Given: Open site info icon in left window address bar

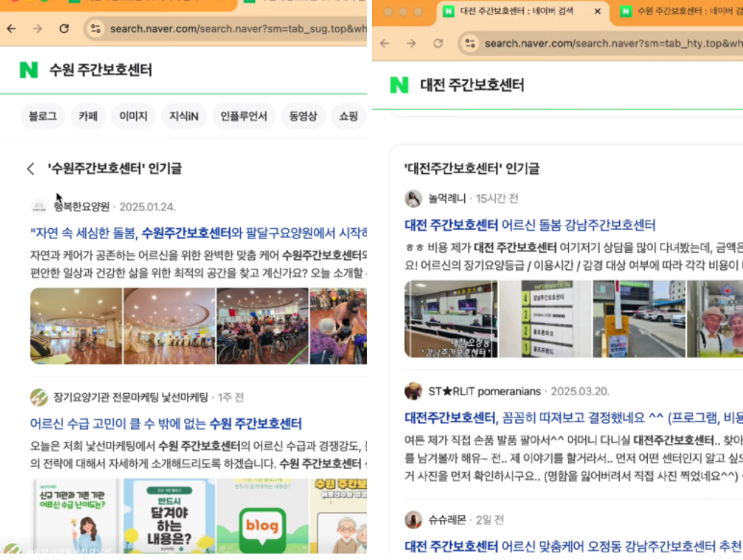Looking at the screenshot, I should pyautogui.click(x=95, y=29).
